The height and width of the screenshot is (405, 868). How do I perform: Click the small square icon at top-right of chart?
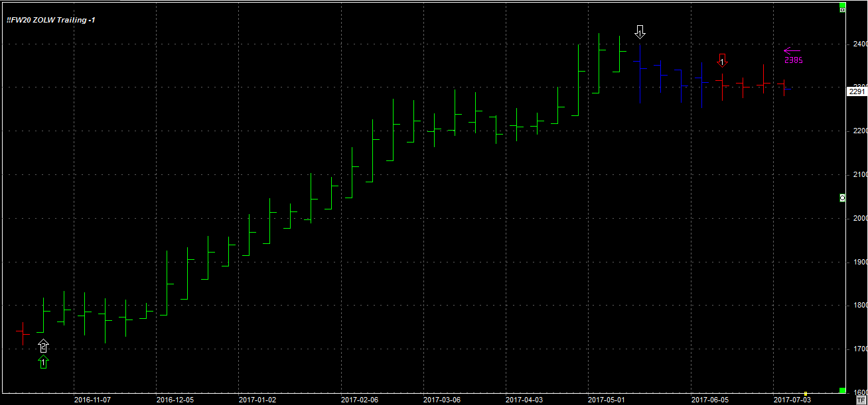(842, 10)
